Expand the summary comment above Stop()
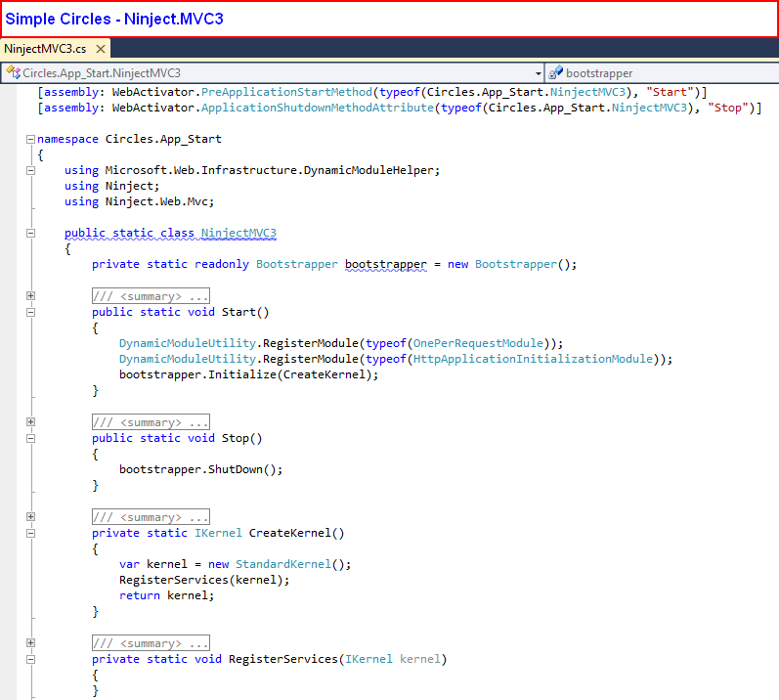Screen dimensions: 779x700 click(x=31, y=421)
